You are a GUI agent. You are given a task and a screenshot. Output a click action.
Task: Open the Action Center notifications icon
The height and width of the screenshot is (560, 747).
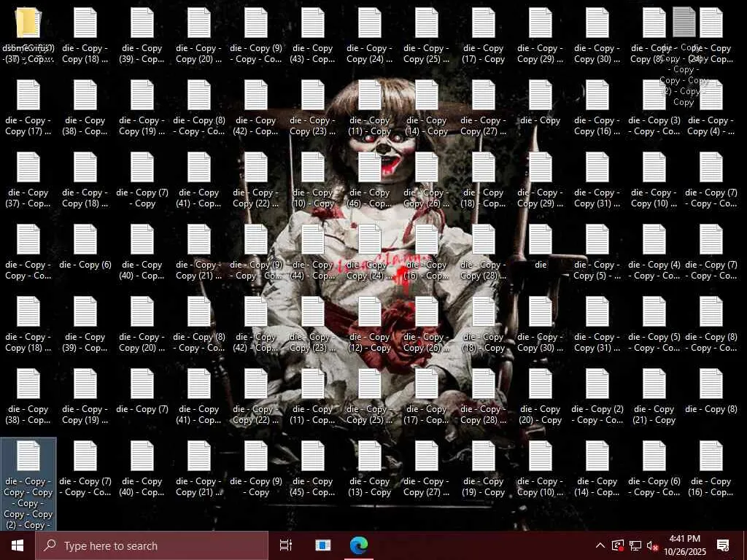click(x=723, y=545)
